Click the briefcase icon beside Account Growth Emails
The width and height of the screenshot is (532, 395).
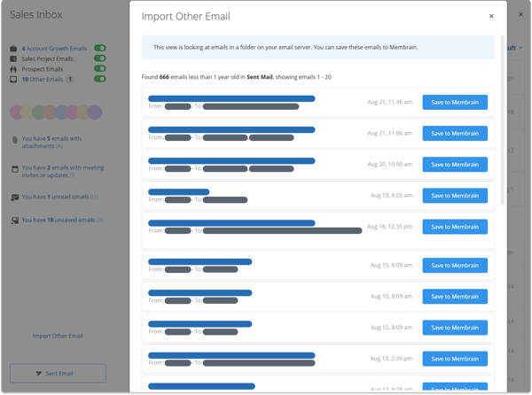pyautogui.click(x=13, y=49)
